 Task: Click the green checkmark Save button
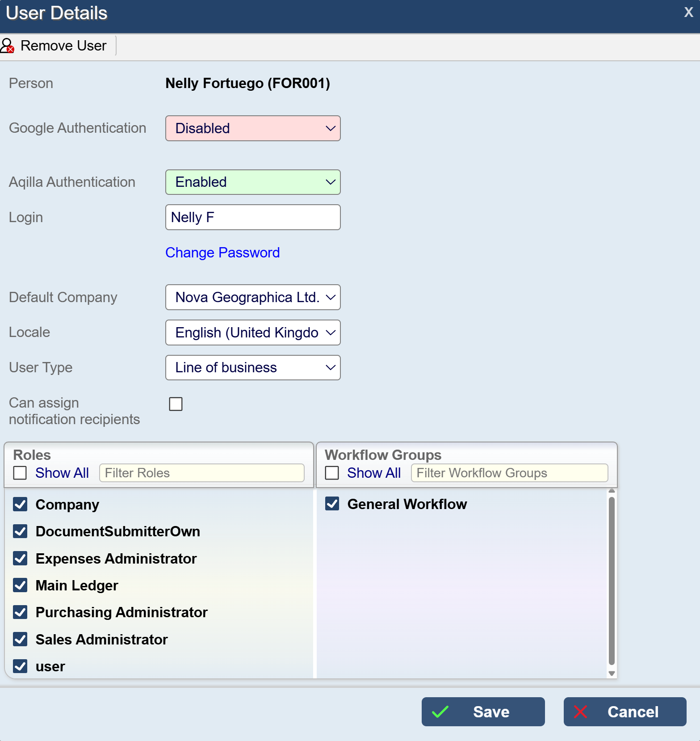pyautogui.click(x=483, y=712)
